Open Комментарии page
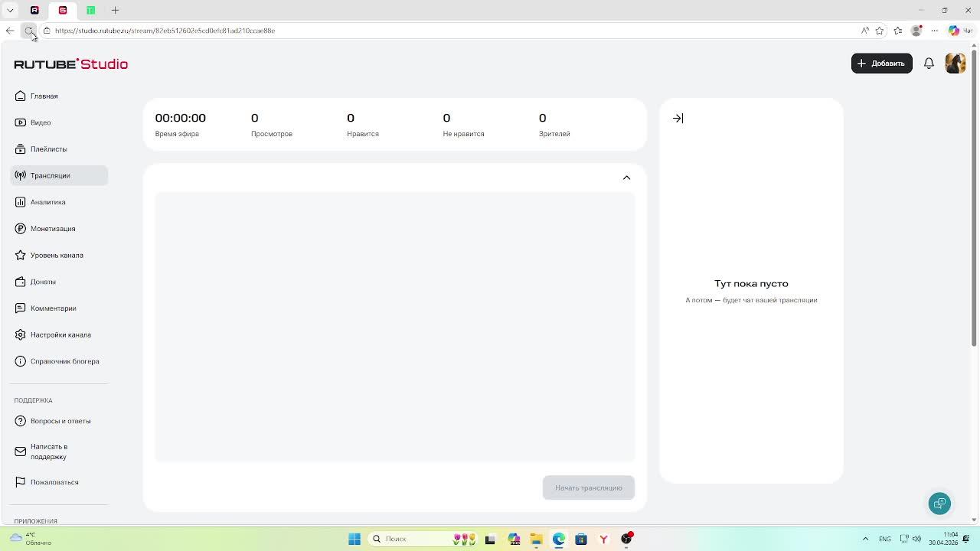Screen dimensions: 980x551 coord(59,308)
